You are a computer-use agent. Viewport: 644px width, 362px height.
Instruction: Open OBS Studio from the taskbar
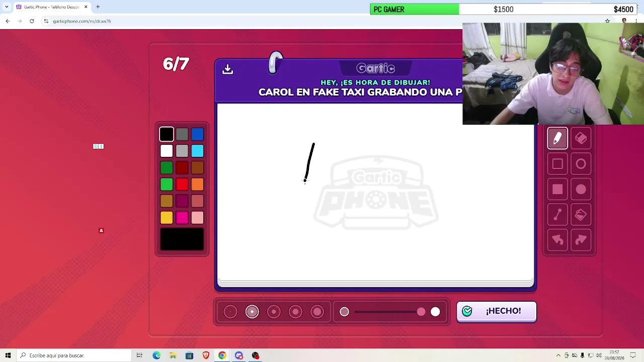click(x=256, y=355)
